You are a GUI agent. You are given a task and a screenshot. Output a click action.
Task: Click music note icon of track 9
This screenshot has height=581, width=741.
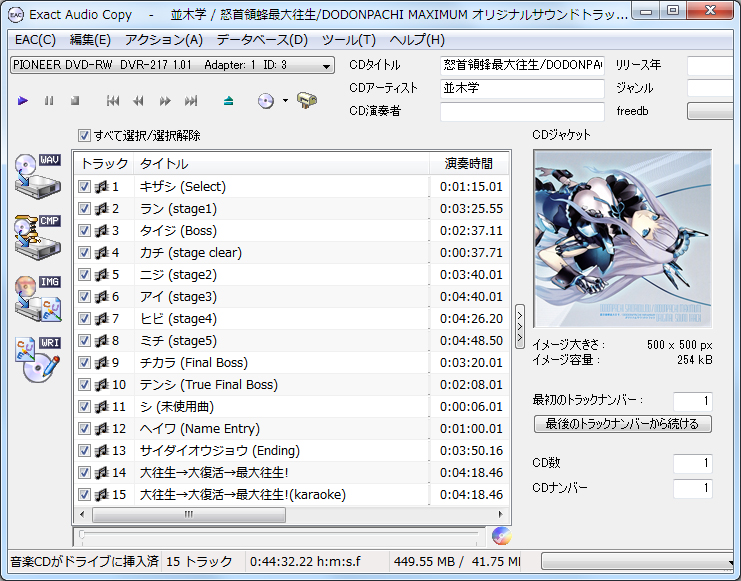(102, 363)
